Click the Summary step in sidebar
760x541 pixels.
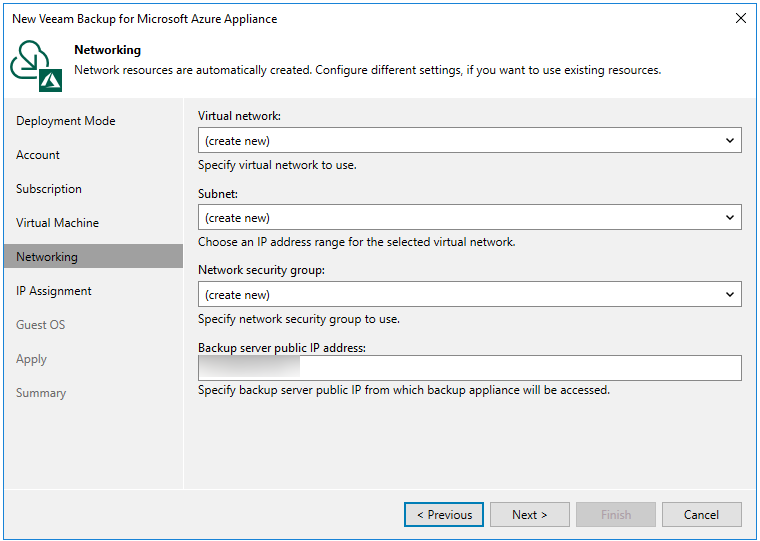point(41,393)
